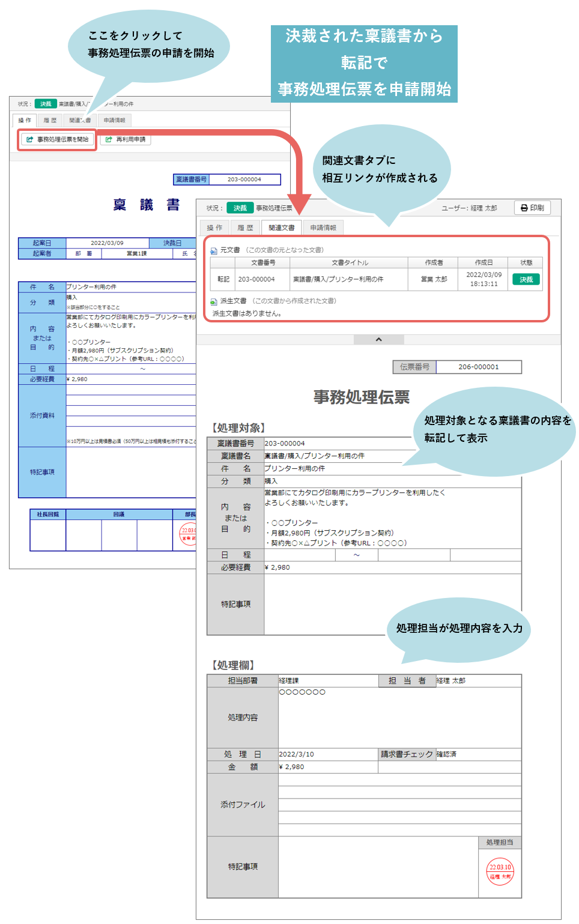Click the document icon beside 派生文書

click(x=214, y=301)
